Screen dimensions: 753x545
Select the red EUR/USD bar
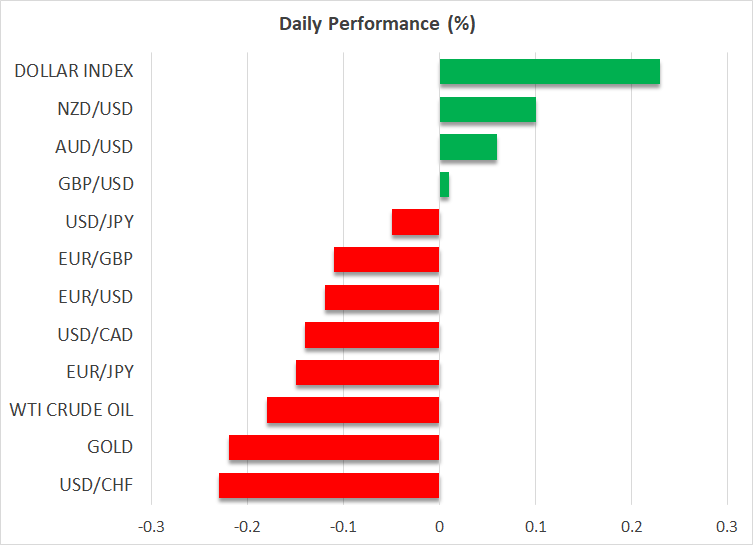tap(381, 297)
